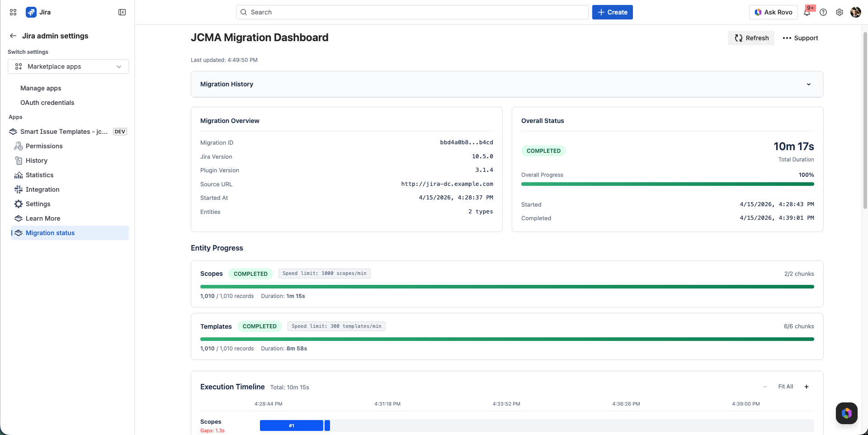Click the Templates progress bar
Viewport: 868px width, 435px height.
pos(507,339)
